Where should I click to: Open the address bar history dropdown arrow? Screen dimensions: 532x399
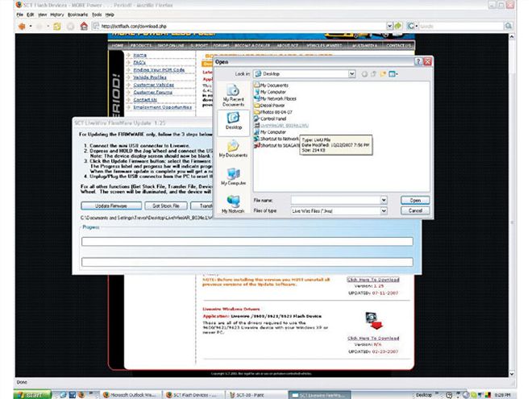pyautogui.click(x=390, y=26)
